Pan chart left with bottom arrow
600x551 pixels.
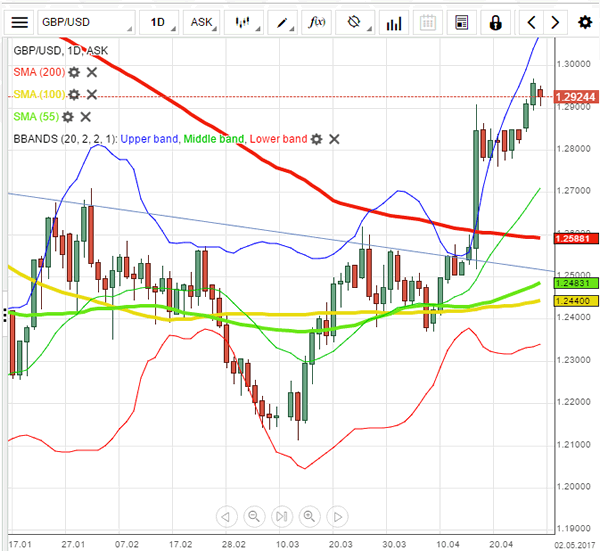click(x=227, y=517)
